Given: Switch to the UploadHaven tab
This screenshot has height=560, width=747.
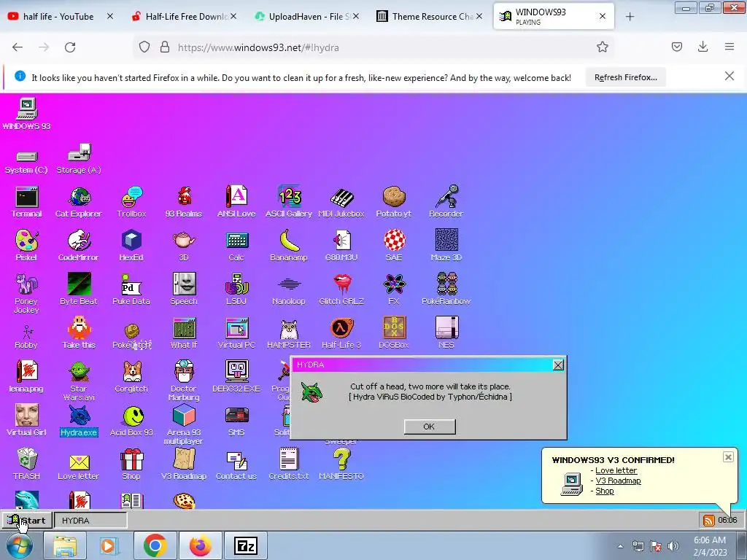Looking at the screenshot, I should click(307, 16).
